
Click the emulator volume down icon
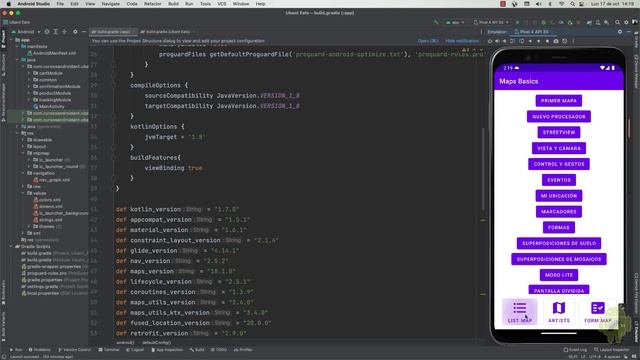pos(505,41)
